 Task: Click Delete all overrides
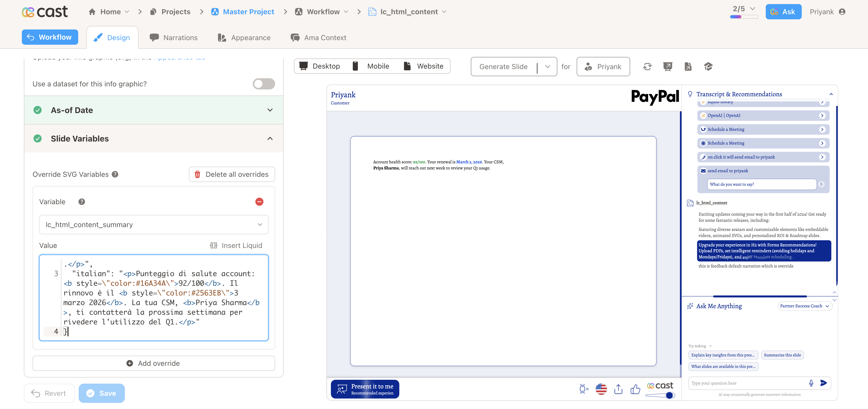tap(232, 174)
